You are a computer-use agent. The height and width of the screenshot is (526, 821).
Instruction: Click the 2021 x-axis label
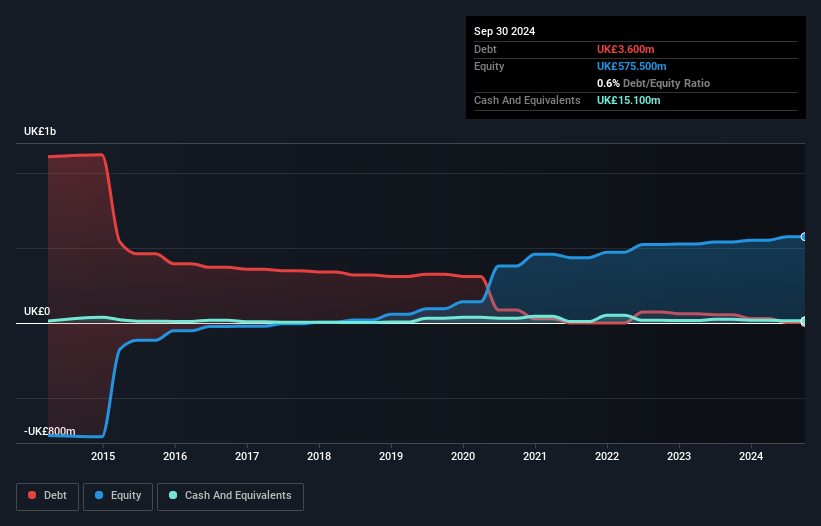click(535, 456)
